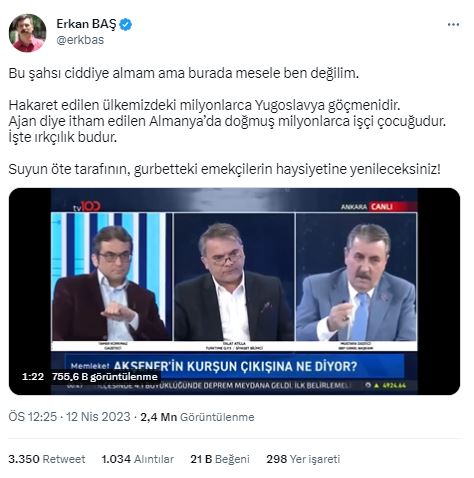Click the Erkan BAŞ display name

tap(86, 24)
